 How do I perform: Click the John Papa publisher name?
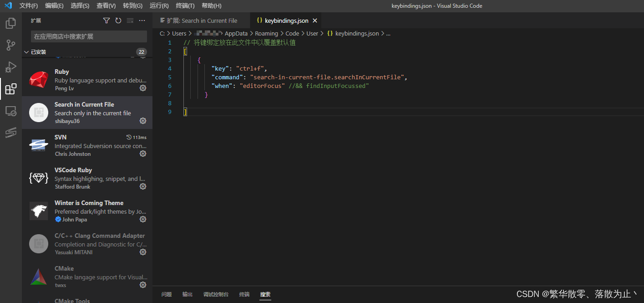coord(74,220)
